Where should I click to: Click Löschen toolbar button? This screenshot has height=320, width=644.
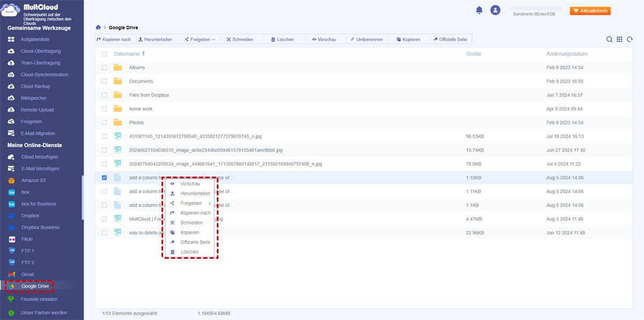282,39
